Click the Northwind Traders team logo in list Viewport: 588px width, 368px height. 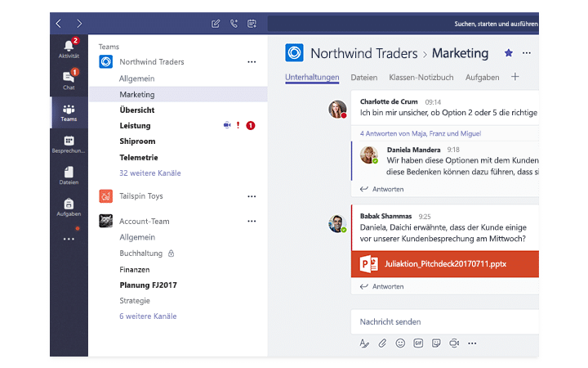(105, 61)
